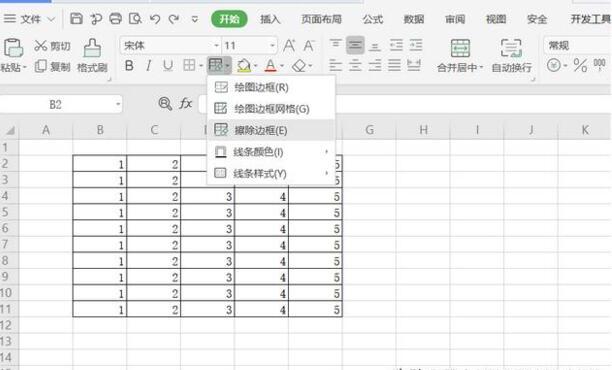Click the fx insert function button
Image resolution: width=612 pixels, height=370 pixels.
click(x=185, y=103)
